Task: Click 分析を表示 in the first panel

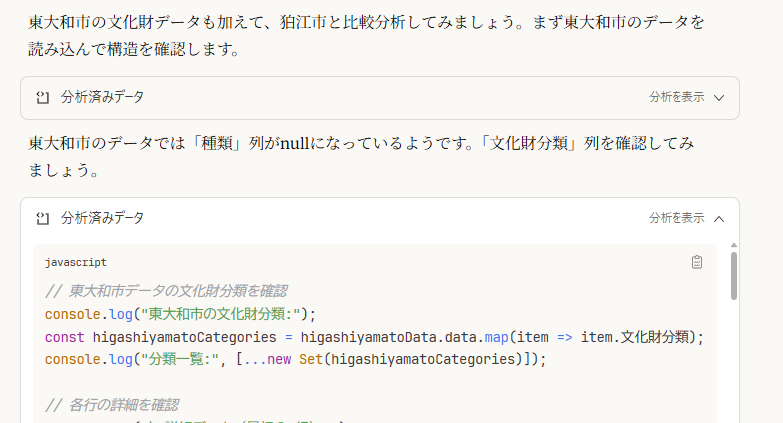Action: 676,98
